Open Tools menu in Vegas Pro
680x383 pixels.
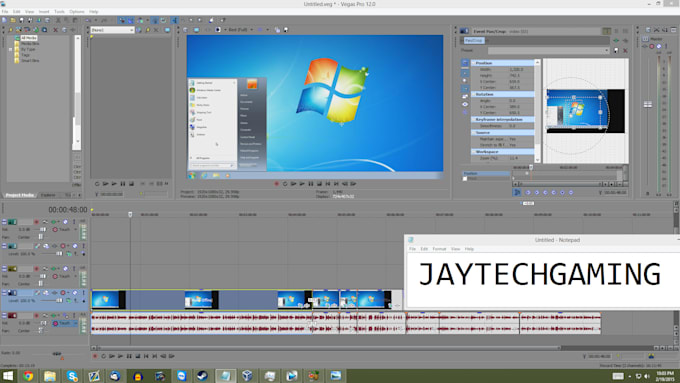click(x=59, y=12)
